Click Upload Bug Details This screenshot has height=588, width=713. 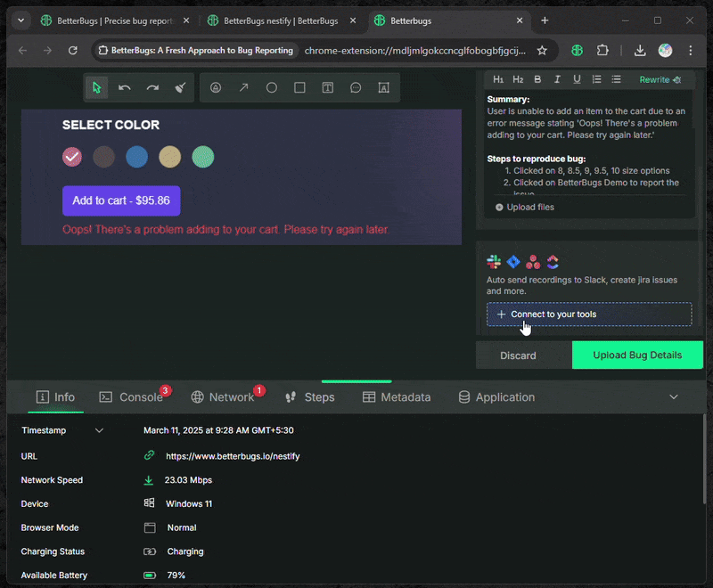(x=637, y=355)
